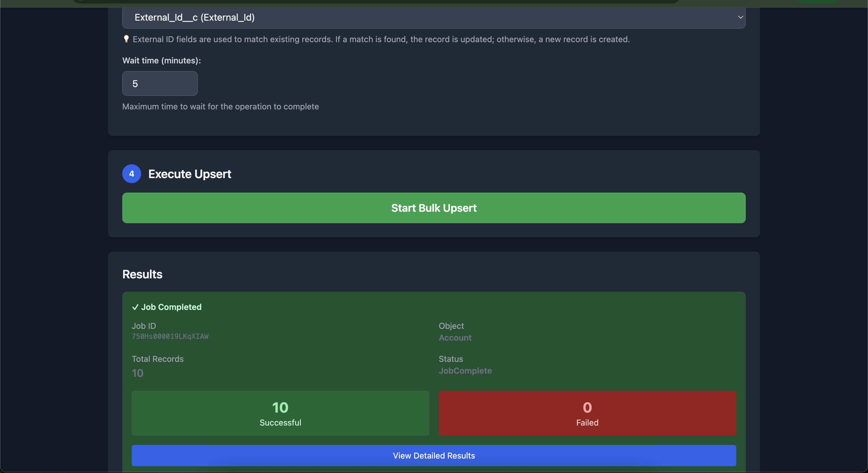Screen dimensions: 868x473
Task: Click the Account object value
Action: tap(455, 338)
